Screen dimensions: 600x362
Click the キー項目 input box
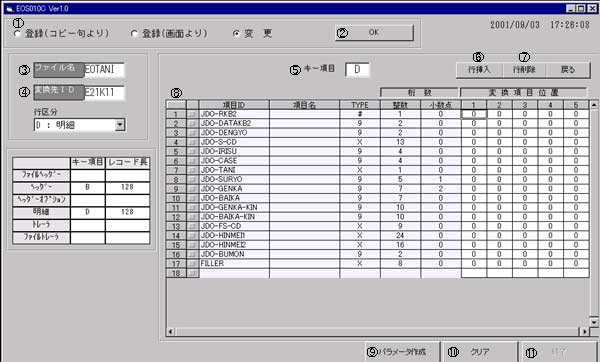pyautogui.click(x=357, y=70)
